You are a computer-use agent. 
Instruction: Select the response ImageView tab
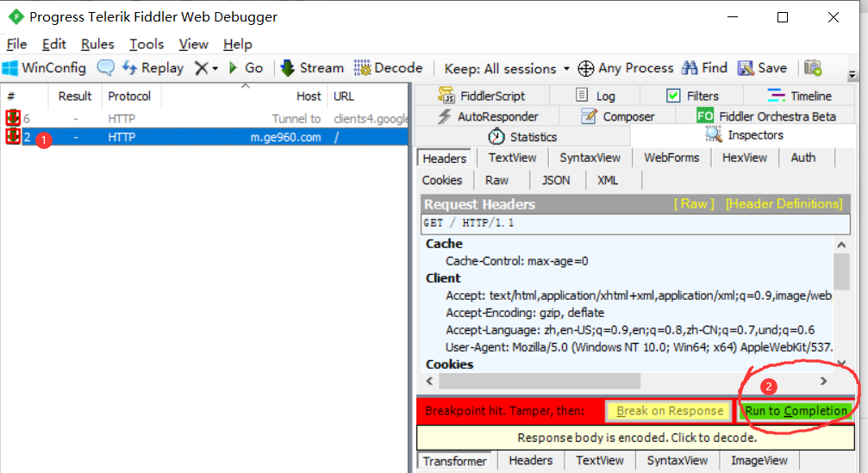759,460
